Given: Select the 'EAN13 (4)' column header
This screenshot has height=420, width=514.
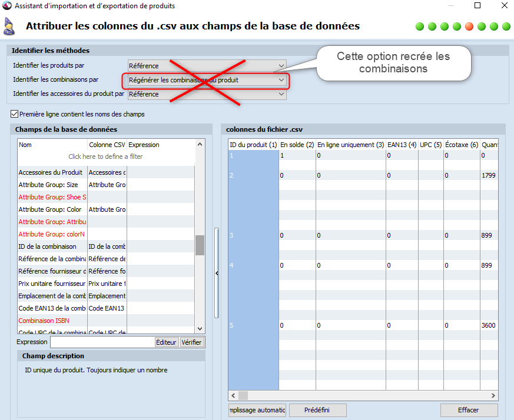Looking at the screenshot, I should pyautogui.click(x=402, y=145).
